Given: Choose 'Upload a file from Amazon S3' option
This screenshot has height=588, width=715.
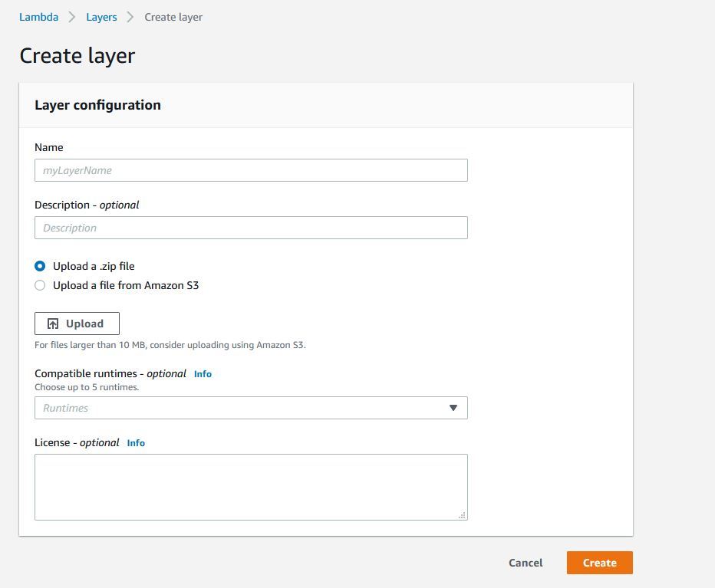Looking at the screenshot, I should point(40,285).
